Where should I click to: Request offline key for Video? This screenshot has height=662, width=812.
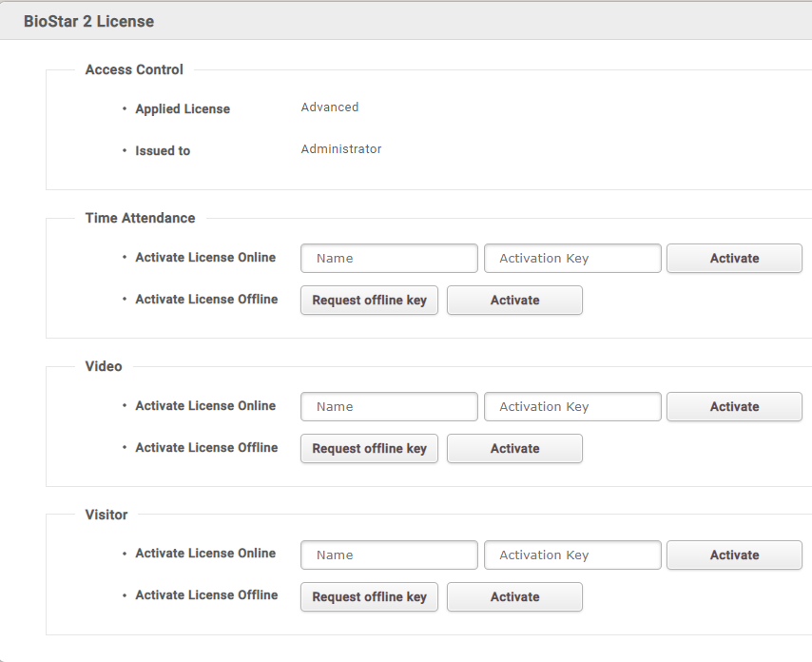[369, 449]
